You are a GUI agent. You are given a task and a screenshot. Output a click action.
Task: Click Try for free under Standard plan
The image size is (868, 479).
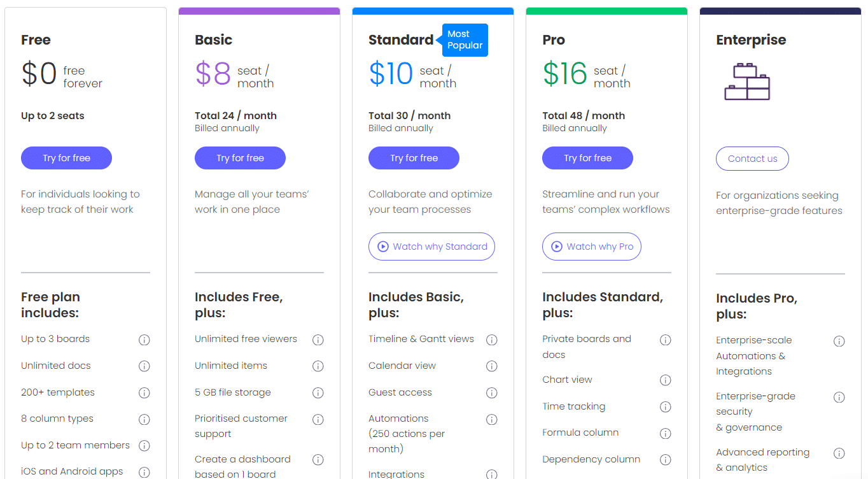[x=414, y=158]
